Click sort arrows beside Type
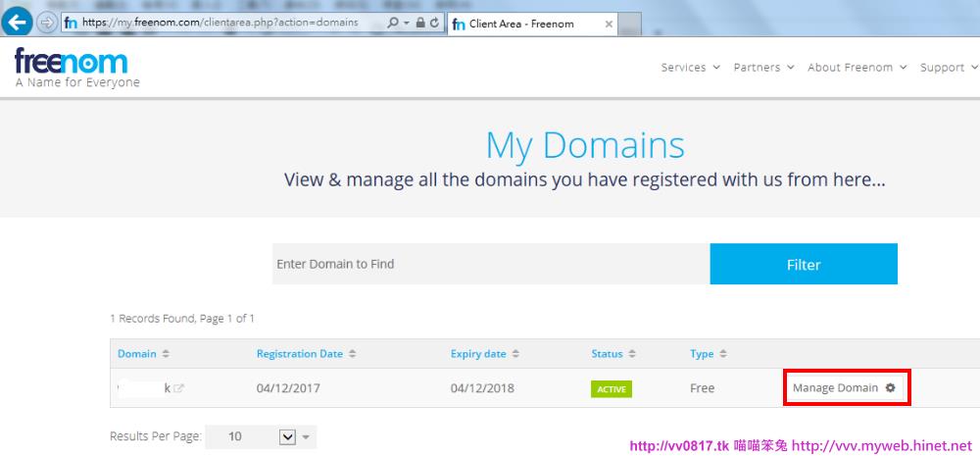980x456 pixels. click(723, 353)
